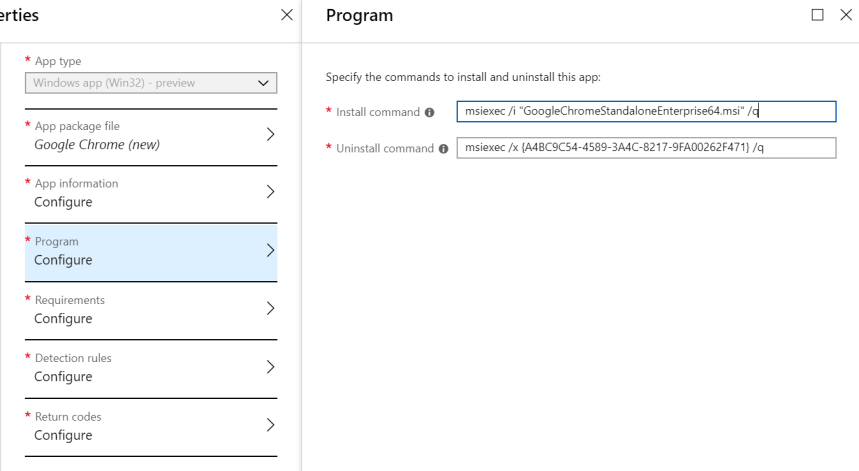859x471 pixels.
Task: Close the properties blade on the left
Action: pos(287,15)
